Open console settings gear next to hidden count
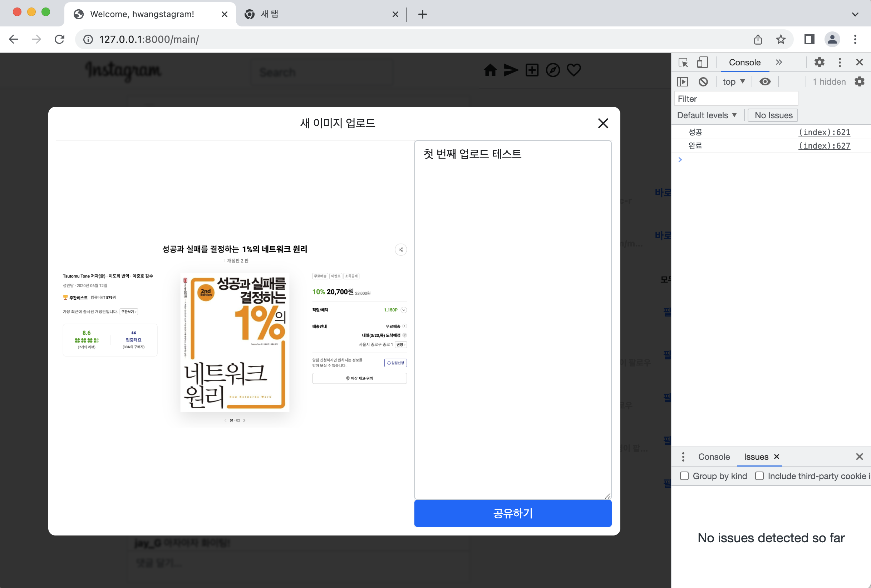This screenshot has height=588, width=871. pyautogui.click(x=860, y=82)
